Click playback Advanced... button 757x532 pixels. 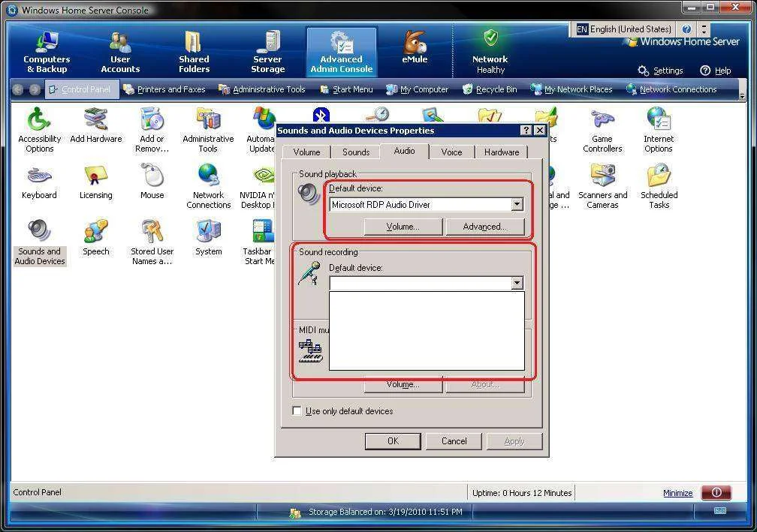484,227
